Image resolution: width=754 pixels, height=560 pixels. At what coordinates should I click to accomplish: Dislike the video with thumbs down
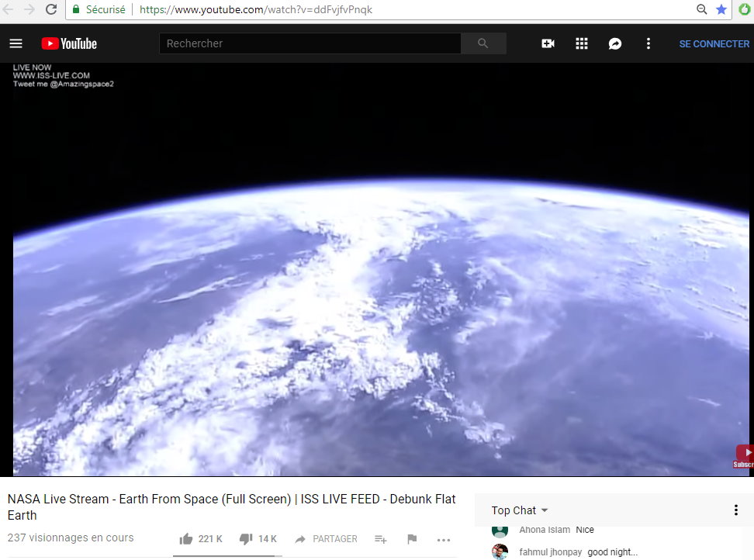click(246, 539)
